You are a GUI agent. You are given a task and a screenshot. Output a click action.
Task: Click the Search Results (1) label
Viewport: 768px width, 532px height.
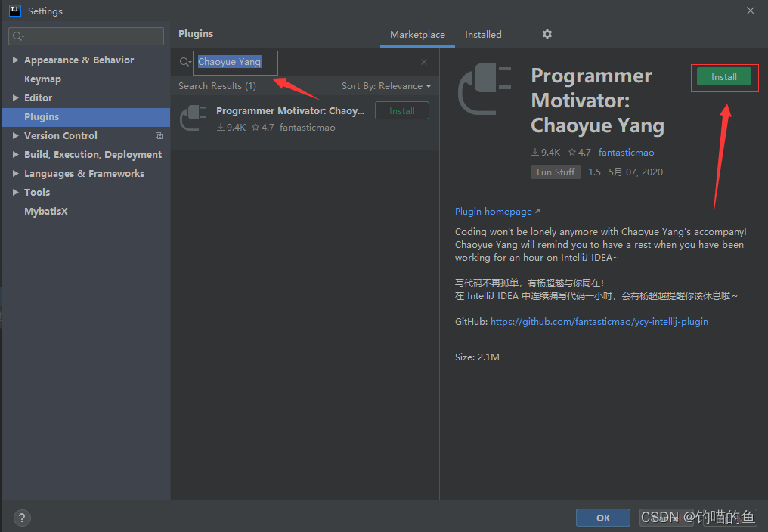[217, 85]
